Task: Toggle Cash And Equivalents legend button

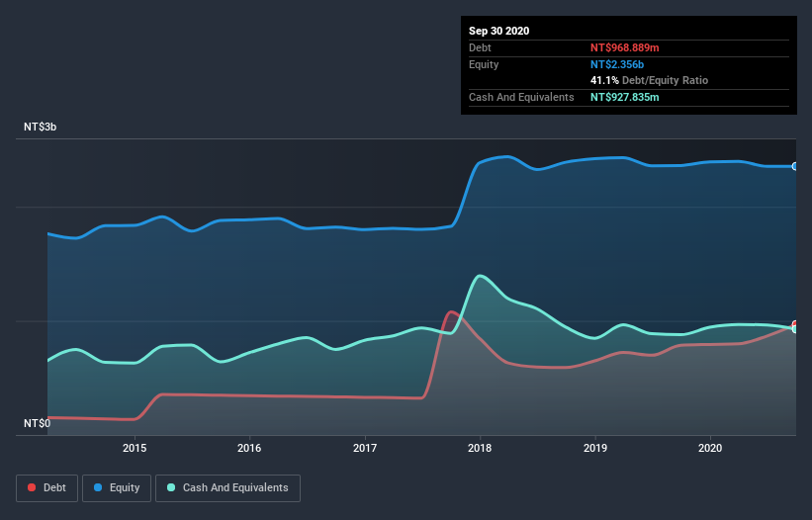Action: point(227,488)
